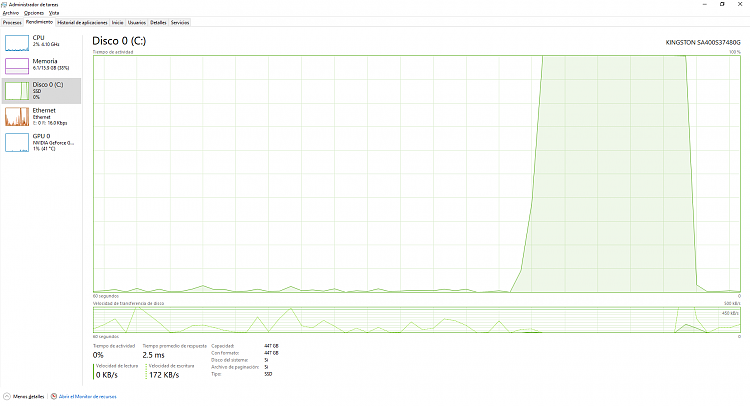The width and height of the screenshot is (750, 406).
Task: Select the Rendimiento tab
Action: (39, 22)
